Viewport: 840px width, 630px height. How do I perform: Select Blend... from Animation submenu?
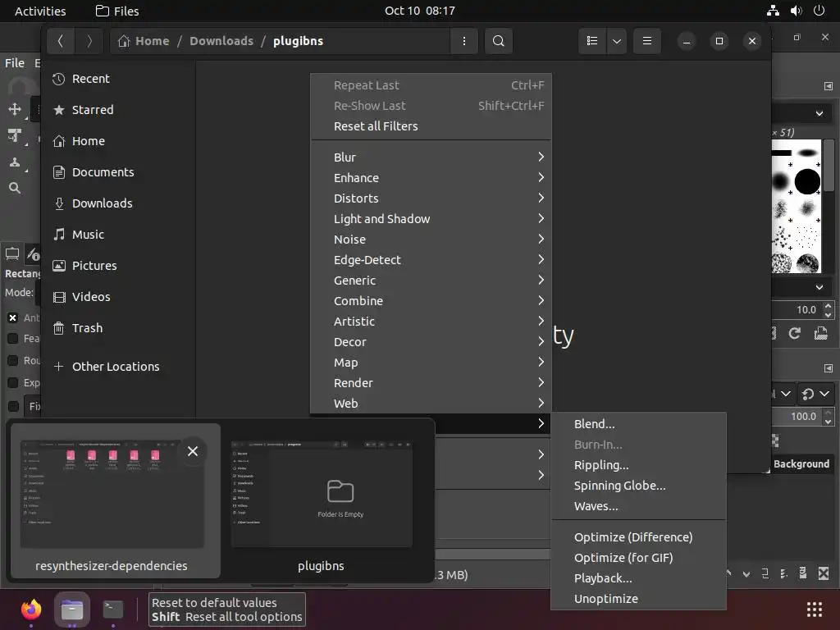click(x=638, y=424)
